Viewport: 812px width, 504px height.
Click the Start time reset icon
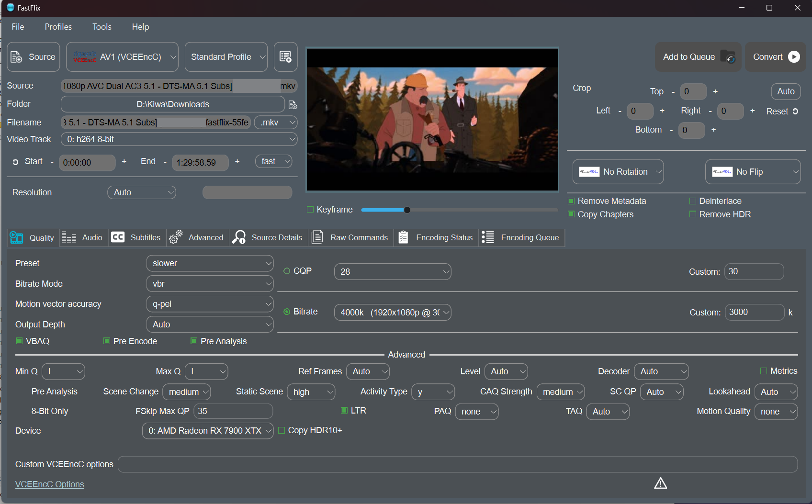(15, 162)
